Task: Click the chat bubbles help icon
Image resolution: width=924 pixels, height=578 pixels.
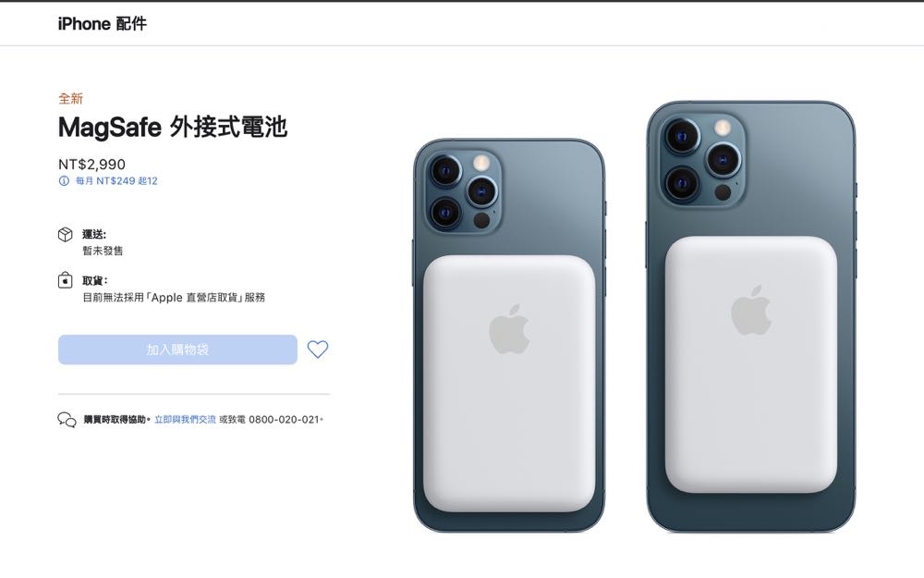Action: (x=67, y=419)
